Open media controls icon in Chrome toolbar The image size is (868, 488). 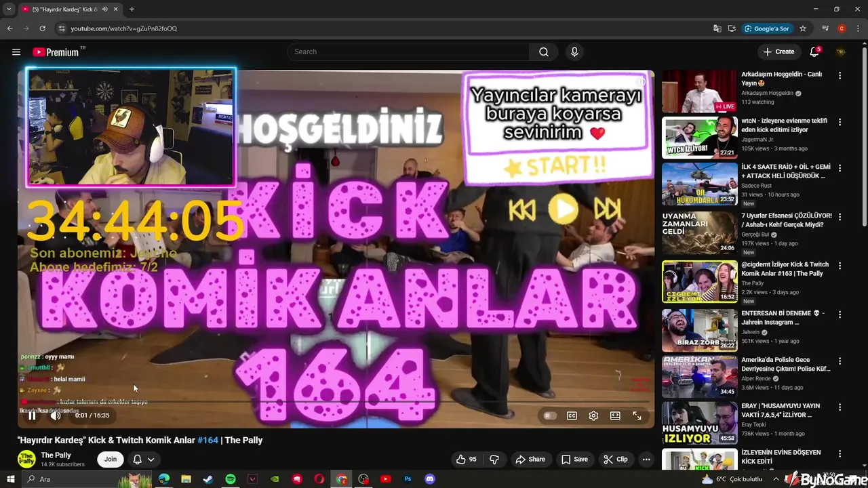click(825, 28)
